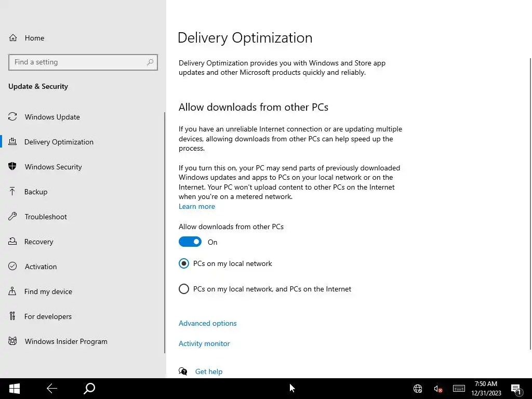Turn off Allow downloads from other PCs
This screenshot has height=399, width=532.
click(x=190, y=242)
